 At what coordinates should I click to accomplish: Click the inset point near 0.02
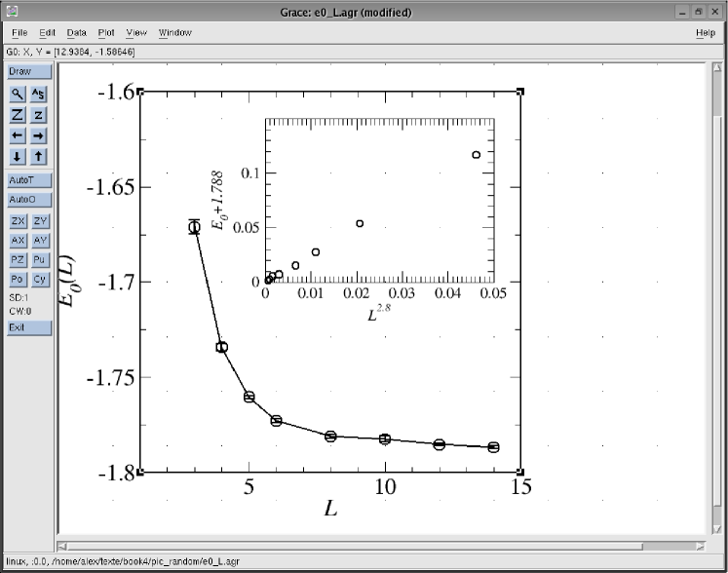point(360,223)
